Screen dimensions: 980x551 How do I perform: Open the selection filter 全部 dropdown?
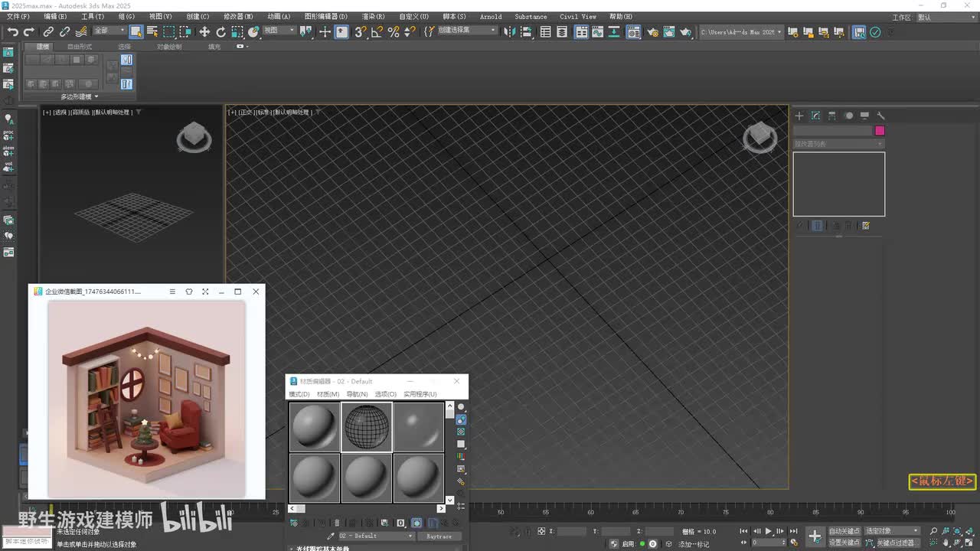(x=109, y=31)
